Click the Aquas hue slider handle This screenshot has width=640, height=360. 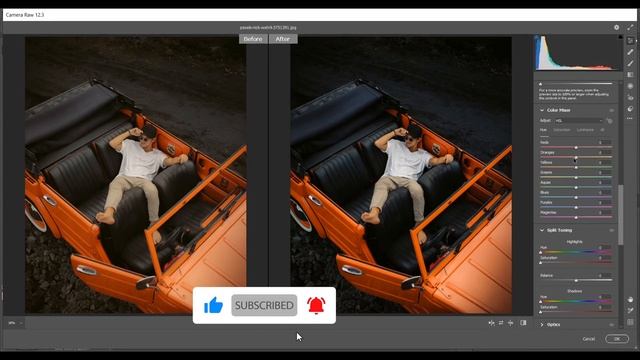(x=576, y=187)
